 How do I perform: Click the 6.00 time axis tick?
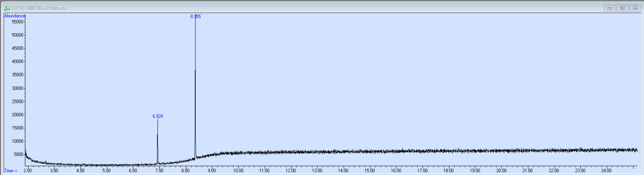[x=133, y=170]
